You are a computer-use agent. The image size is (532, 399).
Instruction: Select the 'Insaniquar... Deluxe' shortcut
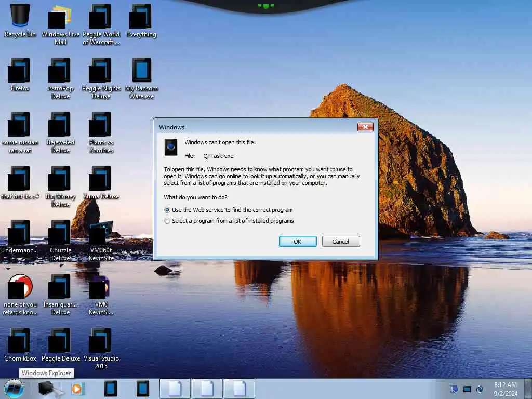click(60, 295)
